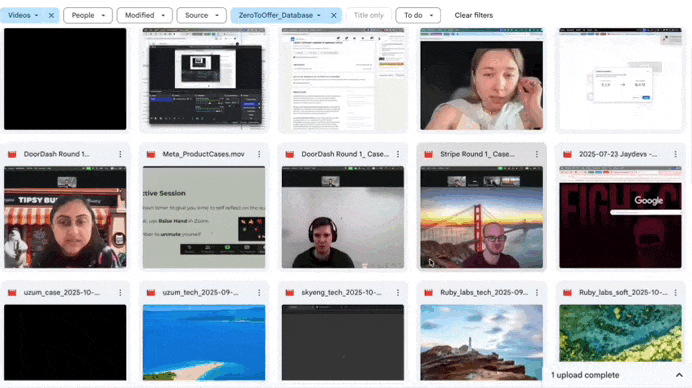Screen dimensions: 692x388
Task: Open the ZeroToOffer_Database location dropdown
Action: click(279, 15)
